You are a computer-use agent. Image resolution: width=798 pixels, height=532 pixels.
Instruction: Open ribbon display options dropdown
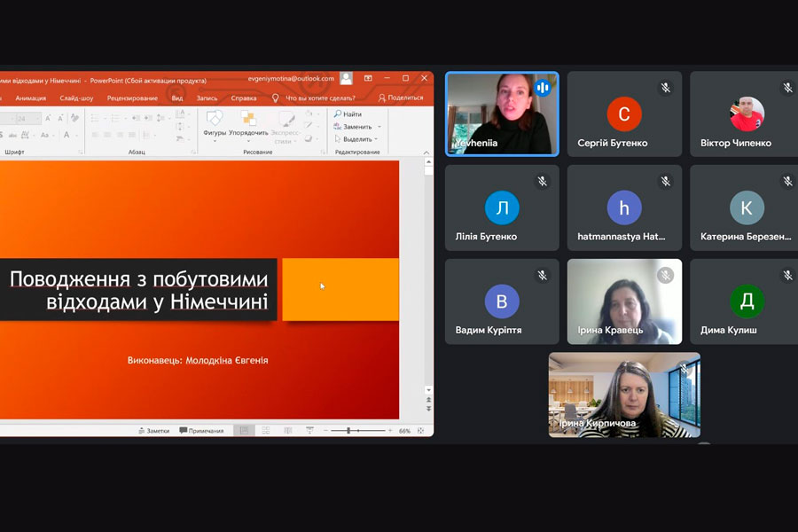coord(368,79)
